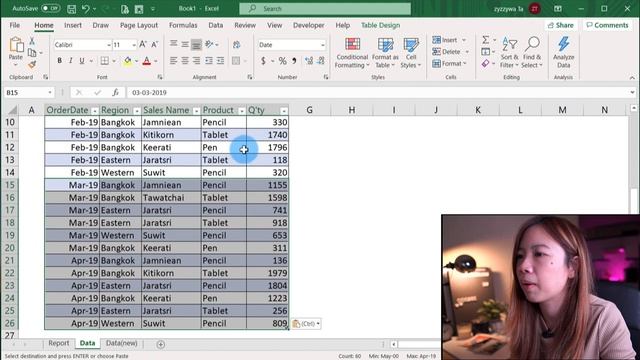Click the Clear eraser icon
The width and height of the screenshot is (640, 360).
click(485, 63)
